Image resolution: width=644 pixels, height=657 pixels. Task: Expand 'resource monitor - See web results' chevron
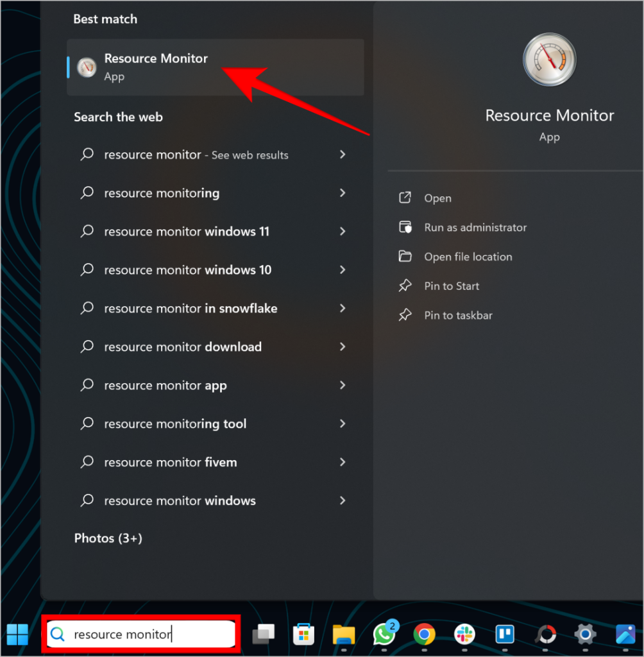pyautogui.click(x=343, y=155)
